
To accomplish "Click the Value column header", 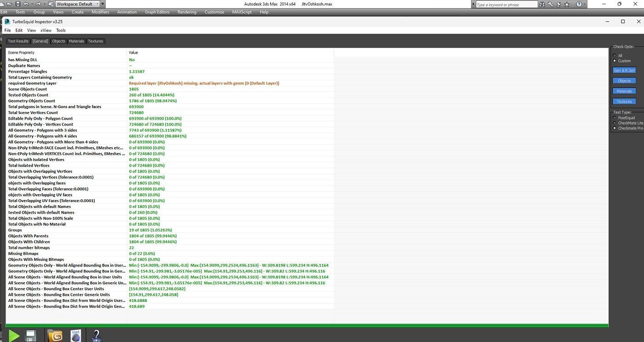I will [x=230, y=52].
